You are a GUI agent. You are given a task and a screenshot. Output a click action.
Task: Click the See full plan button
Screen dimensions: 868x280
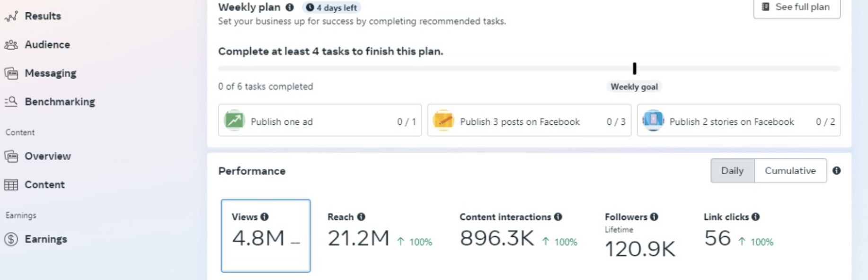click(x=797, y=7)
